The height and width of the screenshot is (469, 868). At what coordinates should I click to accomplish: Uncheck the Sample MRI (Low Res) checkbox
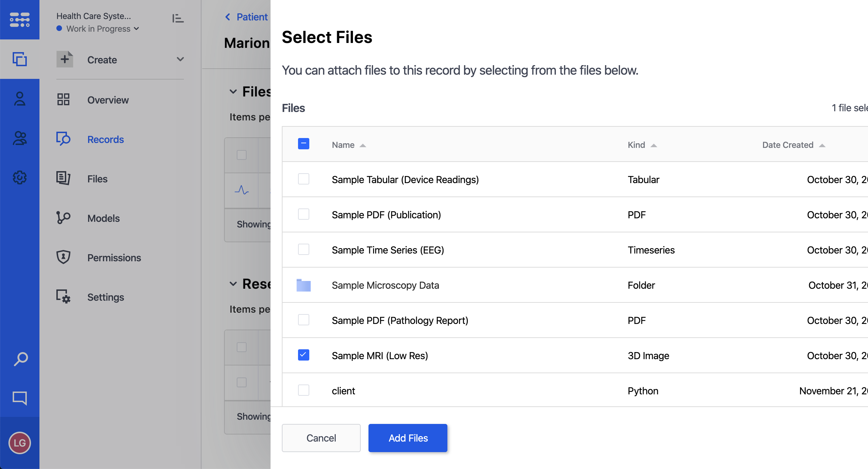click(x=303, y=355)
